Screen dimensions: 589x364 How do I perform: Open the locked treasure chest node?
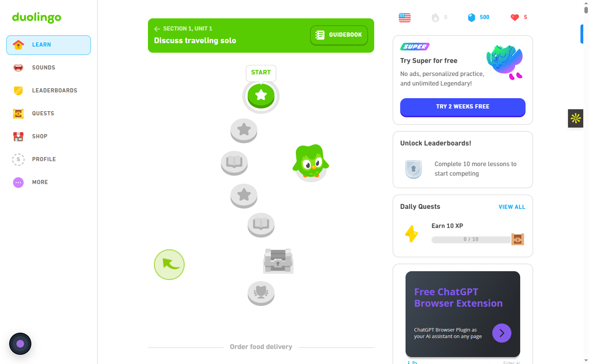click(278, 261)
